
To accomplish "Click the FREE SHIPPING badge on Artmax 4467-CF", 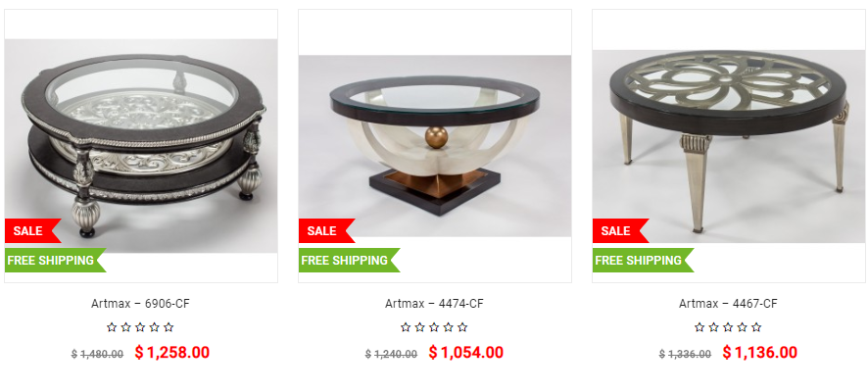I will pos(644,261).
